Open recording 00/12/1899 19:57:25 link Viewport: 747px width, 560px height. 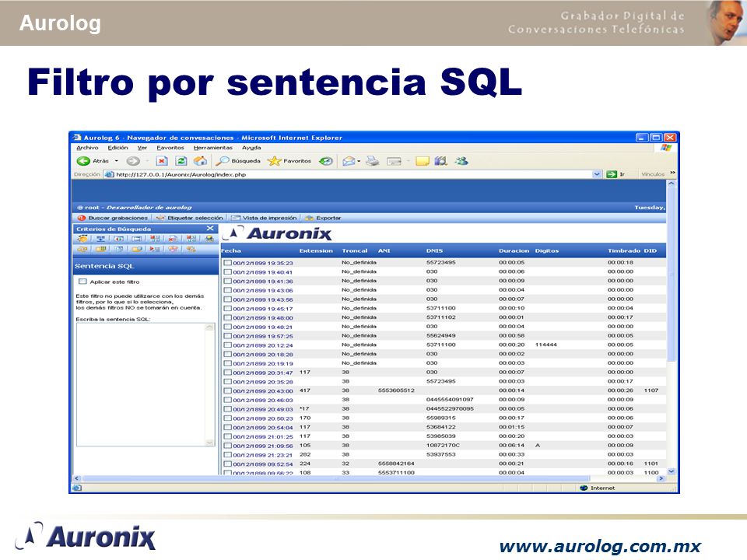263,336
